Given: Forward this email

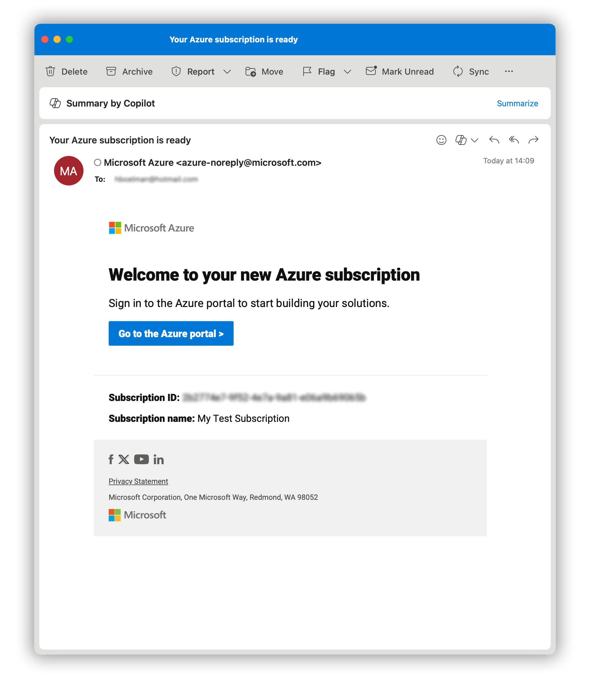Looking at the screenshot, I should point(534,140).
